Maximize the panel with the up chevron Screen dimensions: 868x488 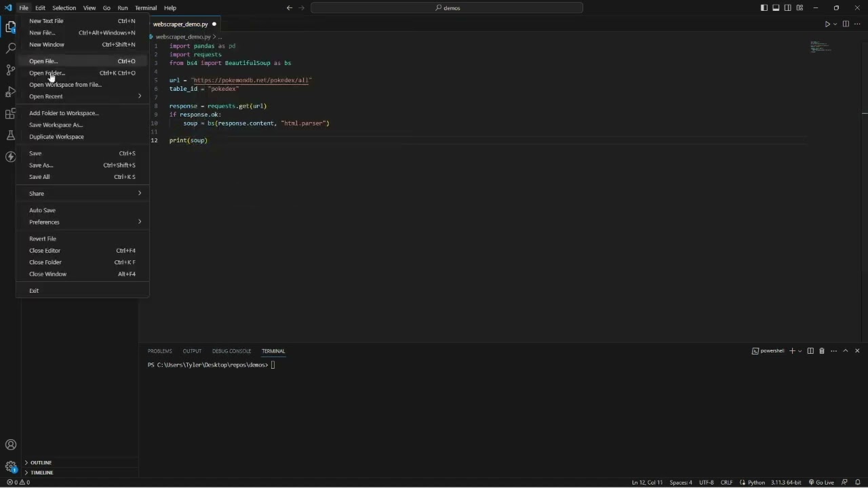845,351
